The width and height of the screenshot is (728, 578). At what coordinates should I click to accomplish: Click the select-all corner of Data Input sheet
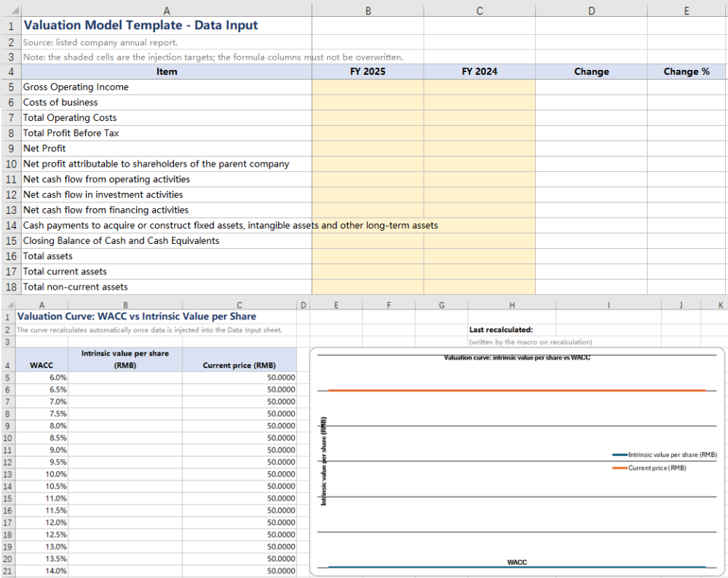[x=11, y=10]
